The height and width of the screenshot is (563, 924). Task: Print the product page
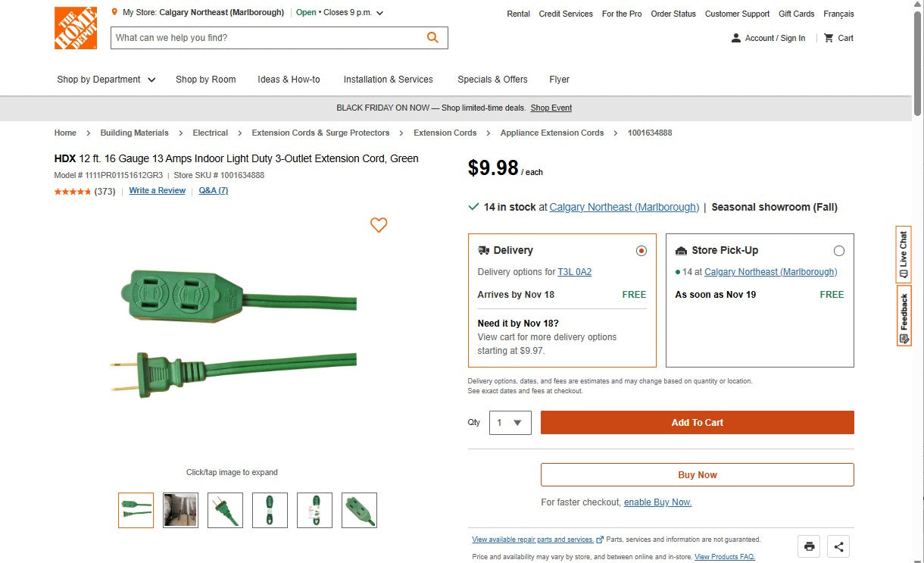tap(808, 546)
